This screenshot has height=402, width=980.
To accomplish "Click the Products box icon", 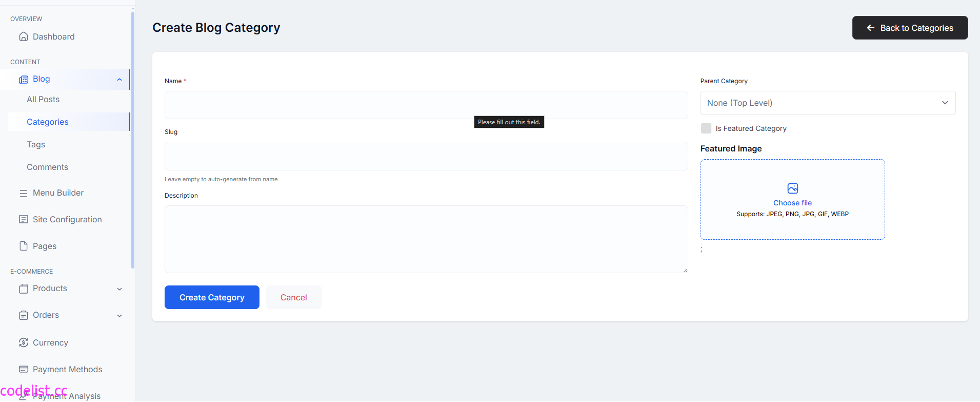I will (24, 289).
